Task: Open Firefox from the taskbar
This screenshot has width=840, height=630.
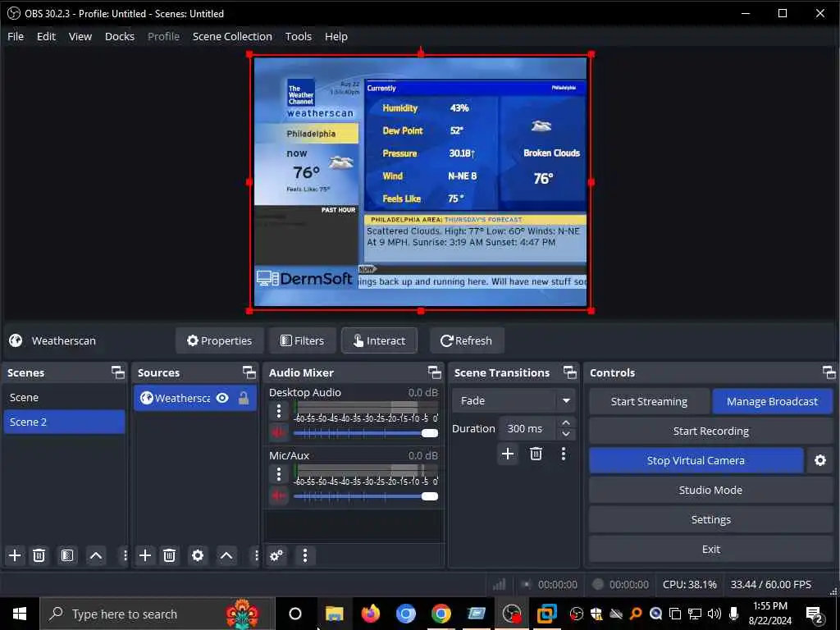Action: click(x=370, y=614)
